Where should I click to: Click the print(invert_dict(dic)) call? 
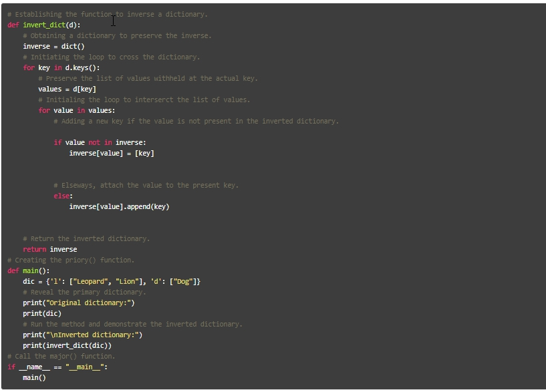pos(68,345)
